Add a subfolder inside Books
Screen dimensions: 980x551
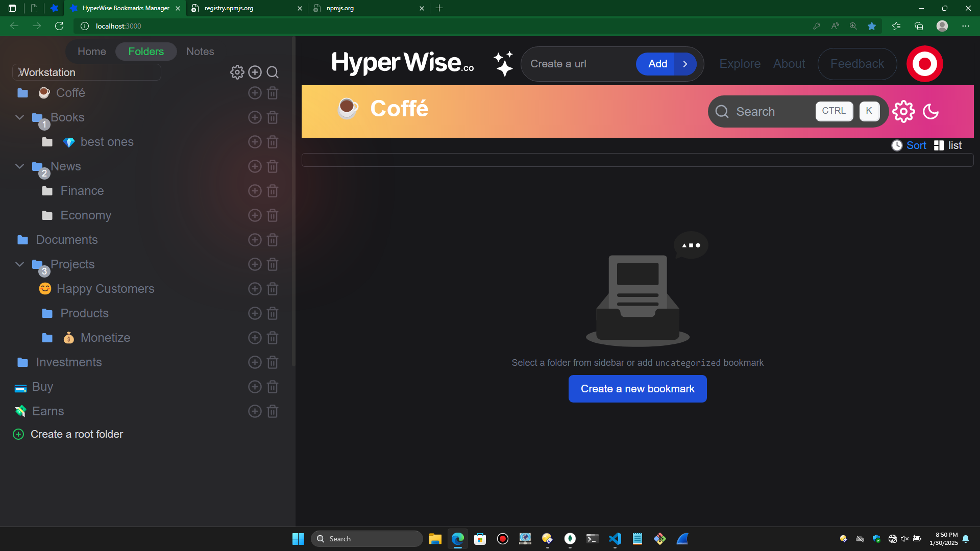point(255,117)
